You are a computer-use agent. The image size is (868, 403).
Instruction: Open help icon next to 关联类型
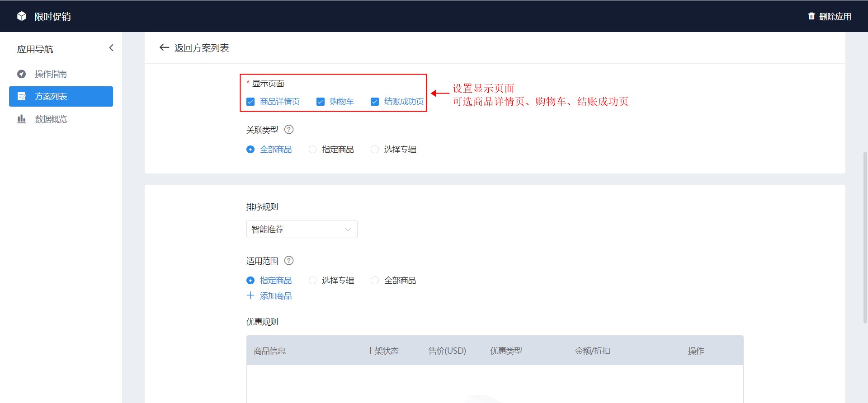click(289, 130)
